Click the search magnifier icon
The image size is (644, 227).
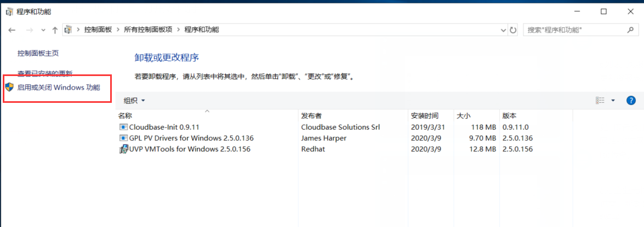[630, 30]
